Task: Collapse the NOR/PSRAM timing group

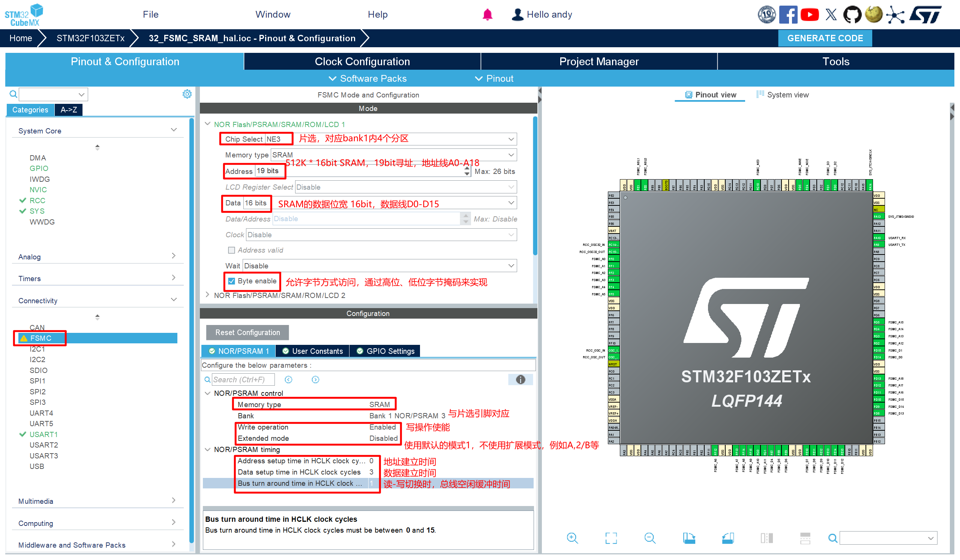Action: coord(208,449)
